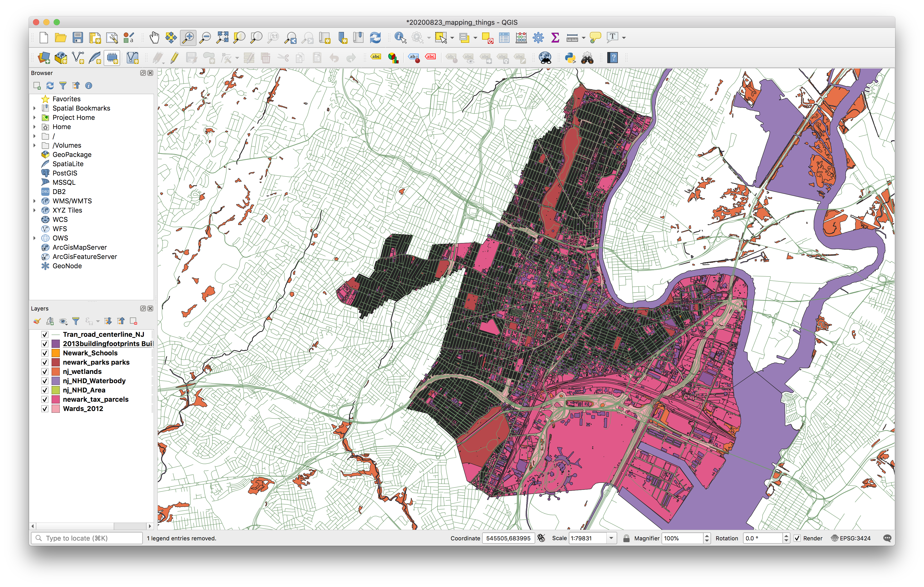This screenshot has width=924, height=587.
Task: Click the Statistical Summary sigma icon
Action: click(x=555, y=38)
